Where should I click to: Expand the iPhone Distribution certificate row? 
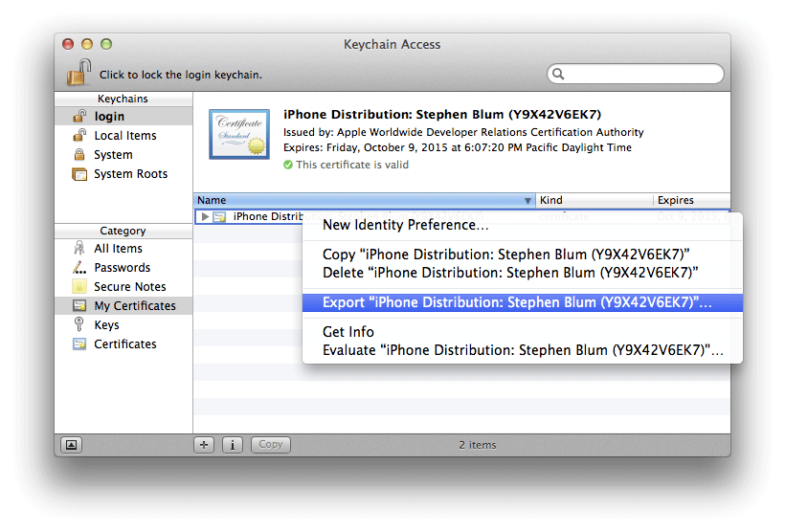205,217
